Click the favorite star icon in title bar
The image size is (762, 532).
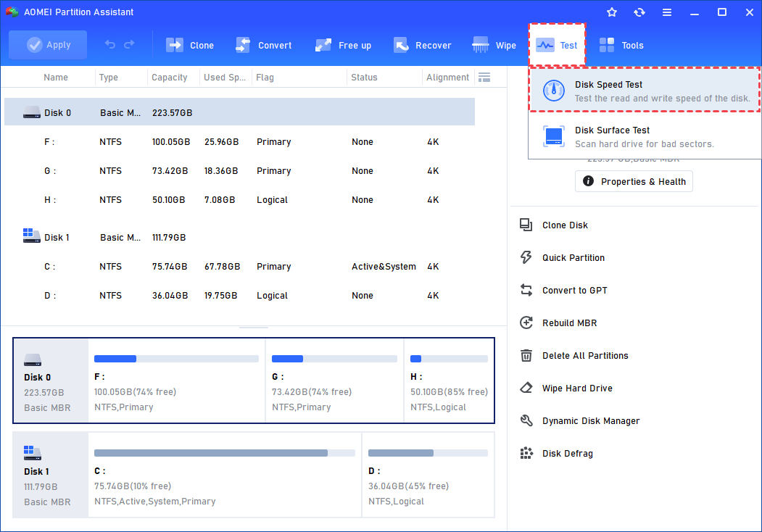[612, 12]
